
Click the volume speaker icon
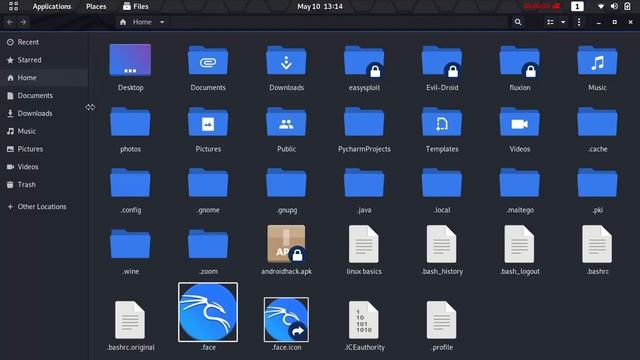coord(614,7)
